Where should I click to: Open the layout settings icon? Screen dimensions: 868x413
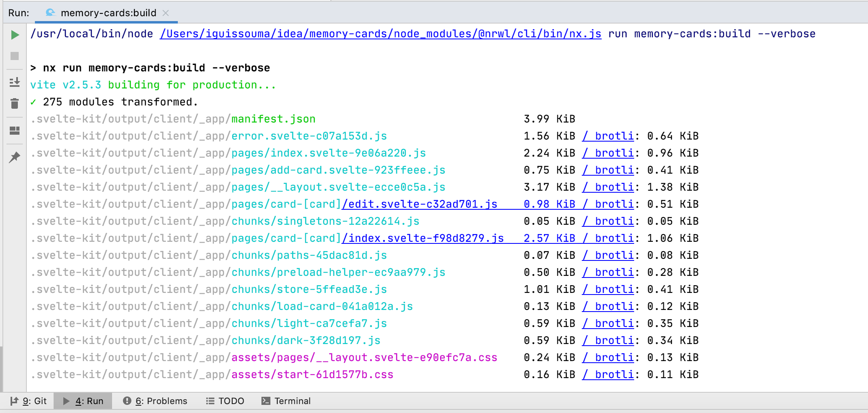tap(15, 131)
